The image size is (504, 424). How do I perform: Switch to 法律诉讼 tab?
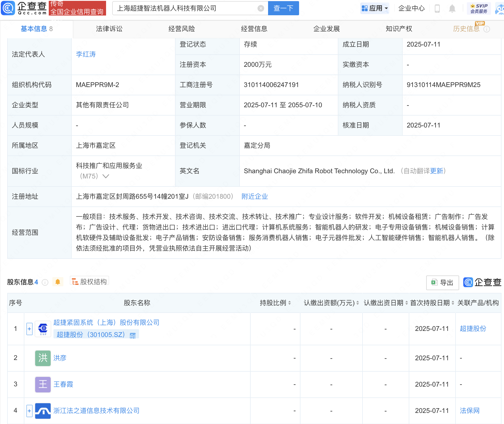(109, 29)
